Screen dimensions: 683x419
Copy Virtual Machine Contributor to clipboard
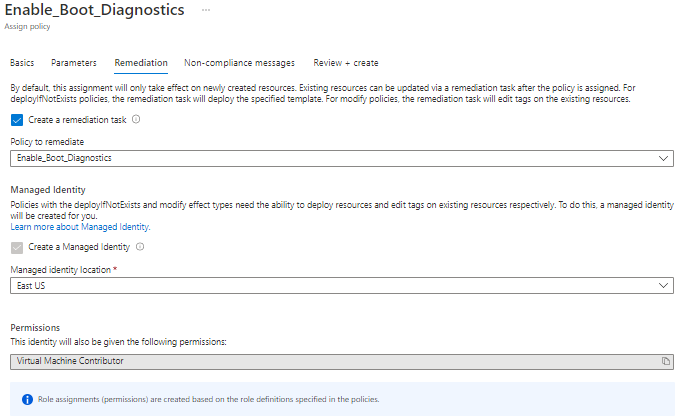pyautogui.click(x=665, y=361)
